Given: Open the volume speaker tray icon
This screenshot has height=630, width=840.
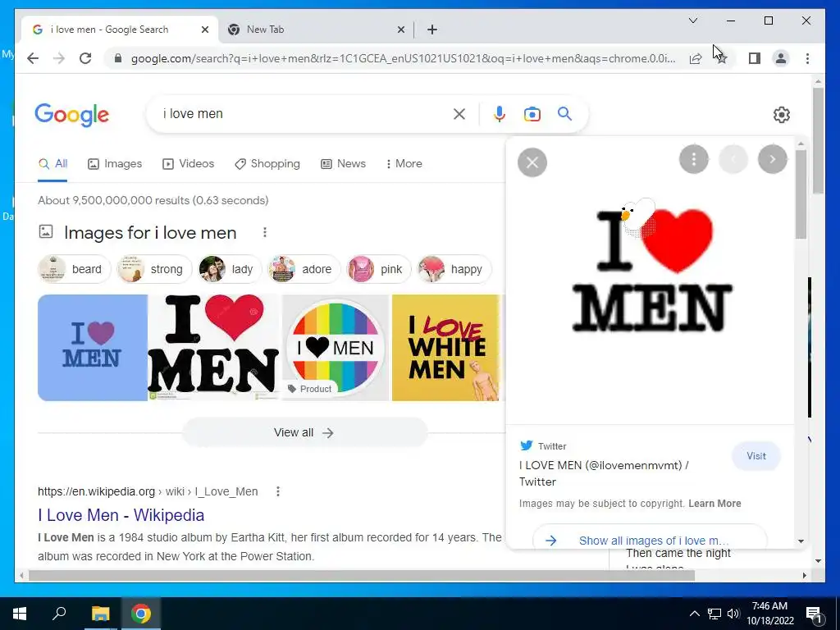Looking at the screenshot, I should pos(733,614).
